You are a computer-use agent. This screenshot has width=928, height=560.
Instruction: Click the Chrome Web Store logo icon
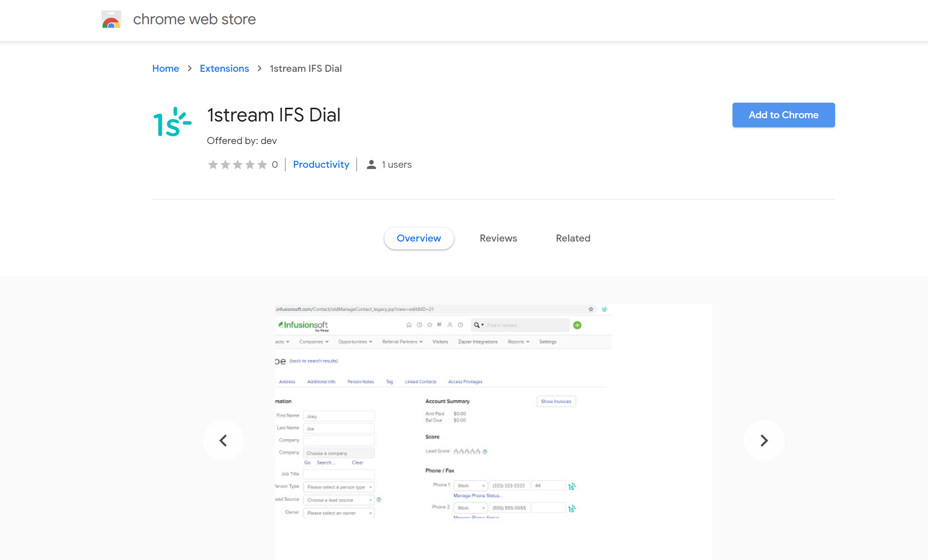pos(111,19)
